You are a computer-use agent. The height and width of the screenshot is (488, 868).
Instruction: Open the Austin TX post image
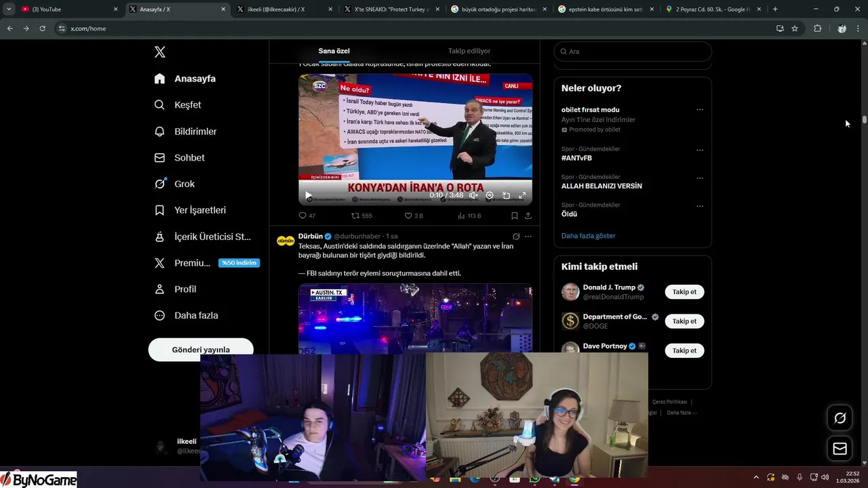pyautogui.click(x=415, y=318)
